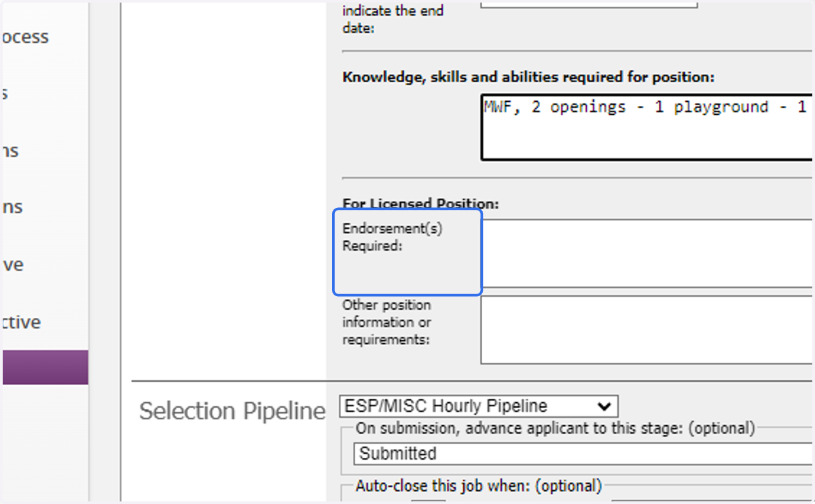Open the Selection Pipeline dropdown

click(478, 406)
